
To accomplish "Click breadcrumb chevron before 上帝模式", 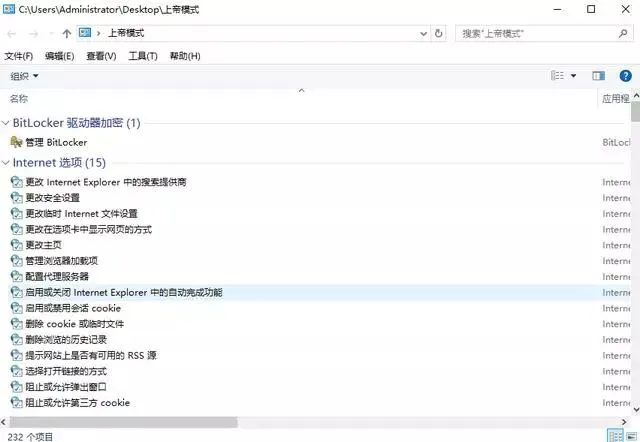I will 99,33.
